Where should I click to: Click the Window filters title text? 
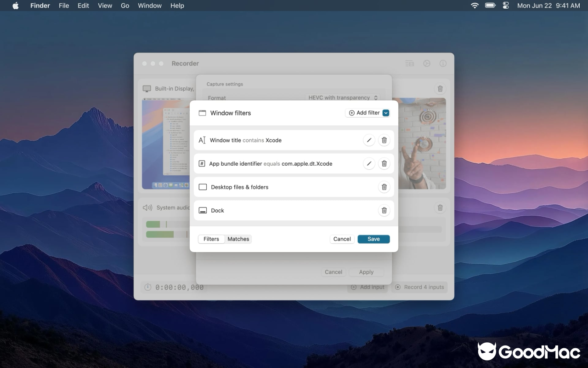231,113
